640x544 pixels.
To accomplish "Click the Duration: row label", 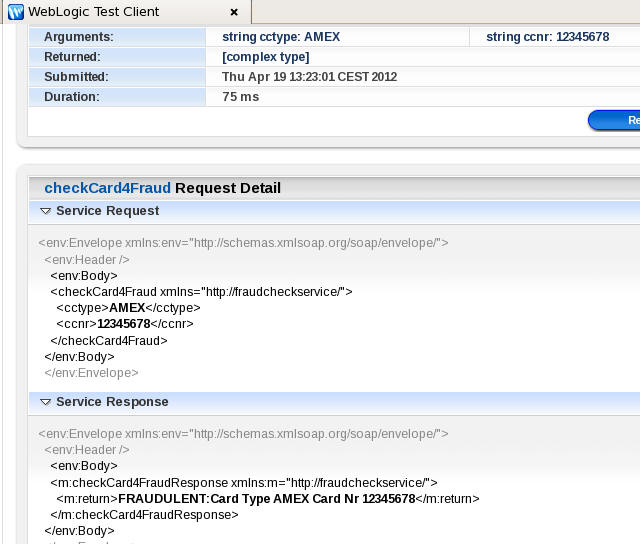I will point(72,97).
